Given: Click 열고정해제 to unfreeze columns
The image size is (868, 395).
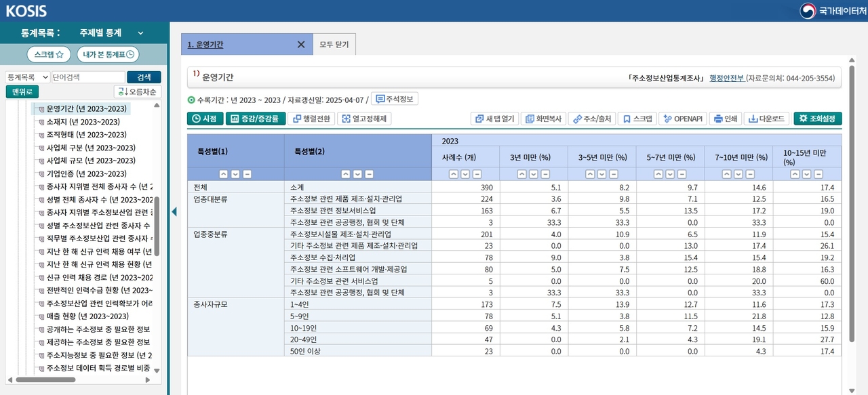Looking at the screenshot, I should 364,119.
